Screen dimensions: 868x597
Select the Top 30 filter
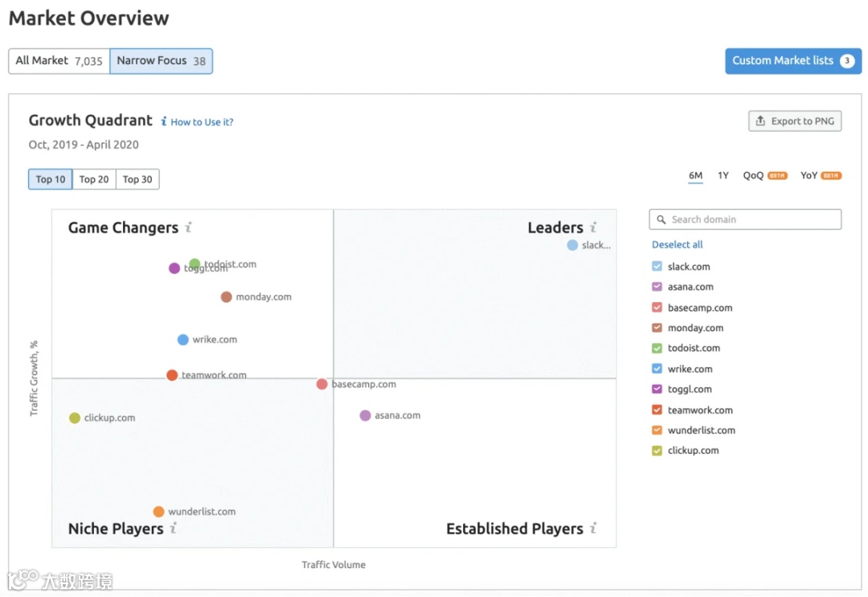click(137, 179)
